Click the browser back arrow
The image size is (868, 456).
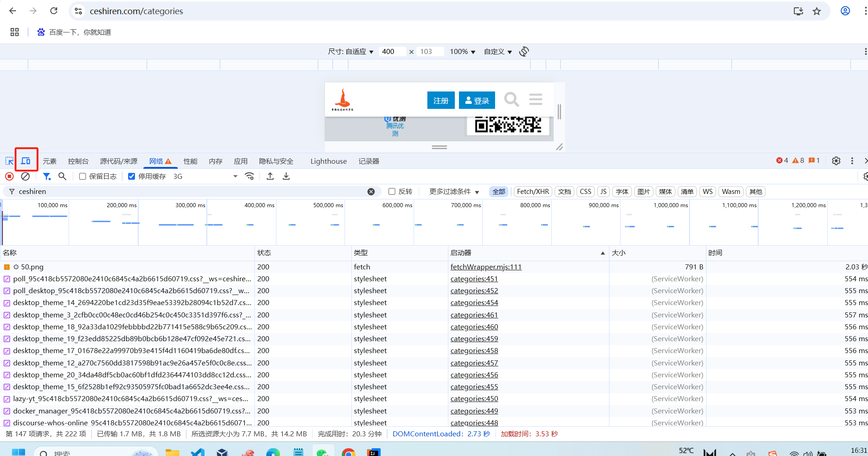coord(13,11)
